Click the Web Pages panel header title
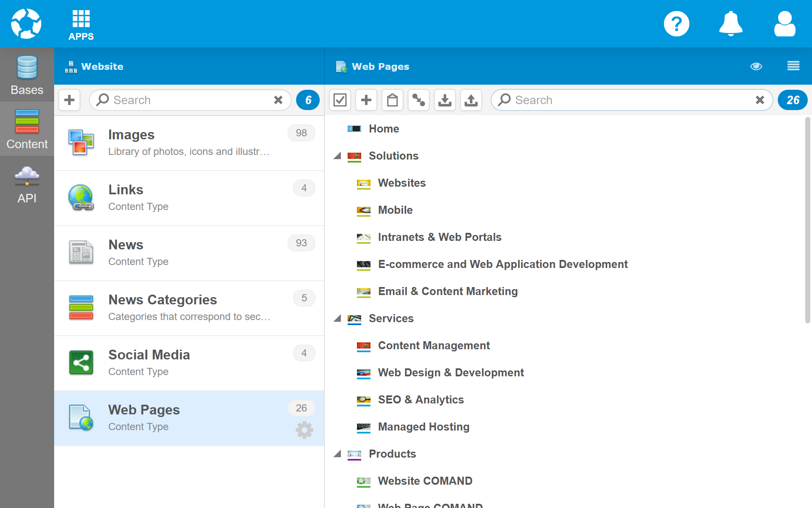 pyautogui.click(x=381, y=66)
